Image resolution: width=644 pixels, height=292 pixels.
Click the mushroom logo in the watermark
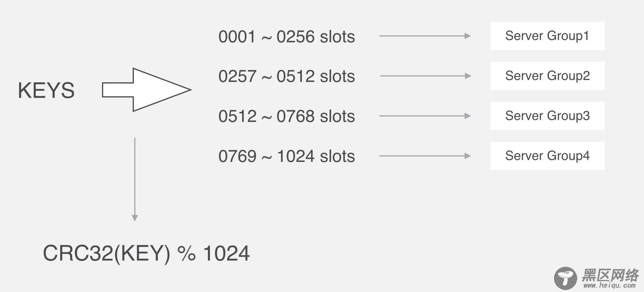565,278
